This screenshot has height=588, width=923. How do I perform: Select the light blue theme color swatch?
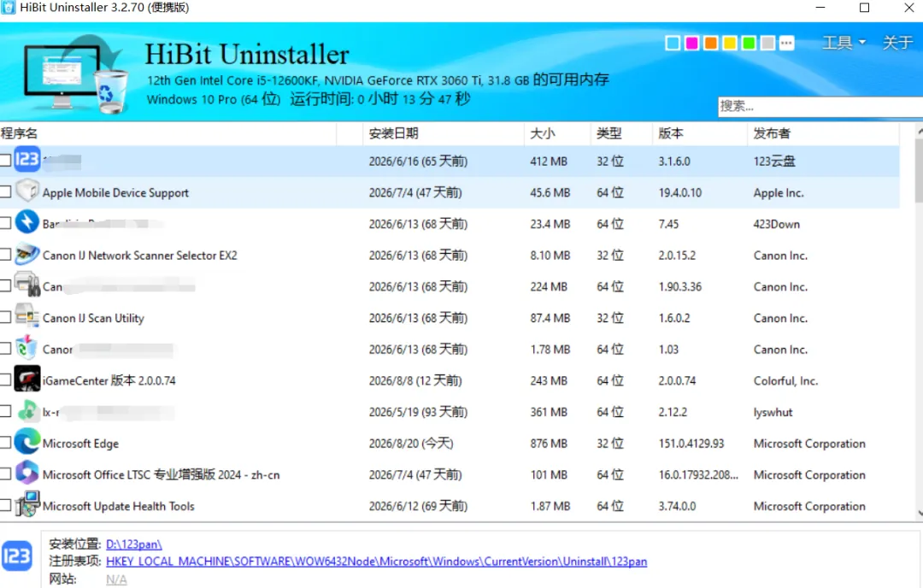[x=673, y=43]
